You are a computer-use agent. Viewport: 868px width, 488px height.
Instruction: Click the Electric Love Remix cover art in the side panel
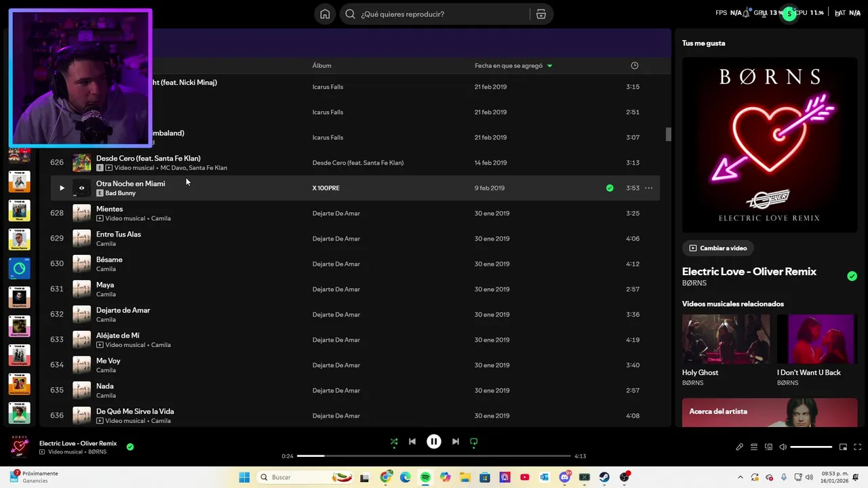[x=770, y=145]
